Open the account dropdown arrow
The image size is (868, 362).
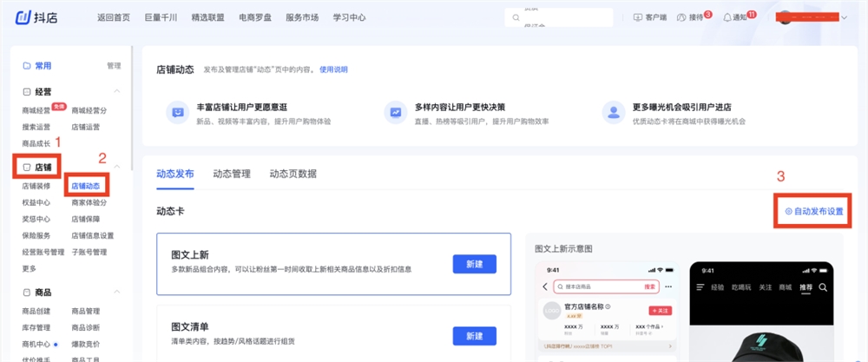tap(844, 17)
